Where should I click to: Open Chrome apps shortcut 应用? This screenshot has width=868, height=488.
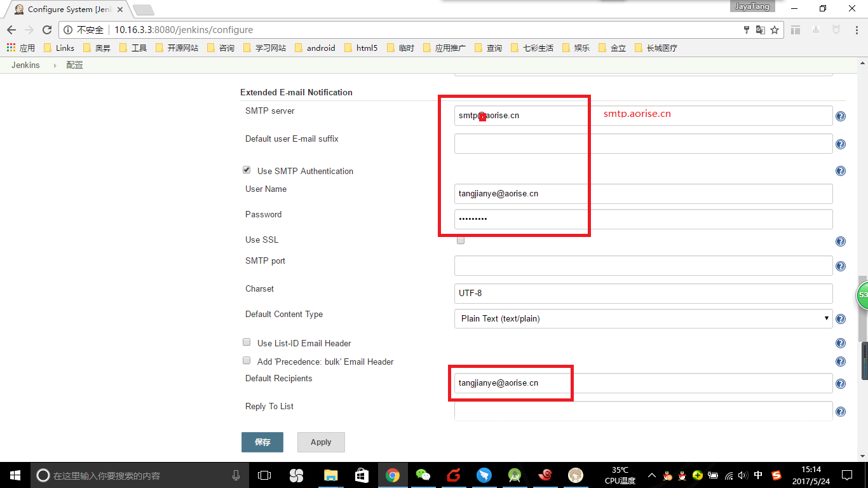point(20,48)
